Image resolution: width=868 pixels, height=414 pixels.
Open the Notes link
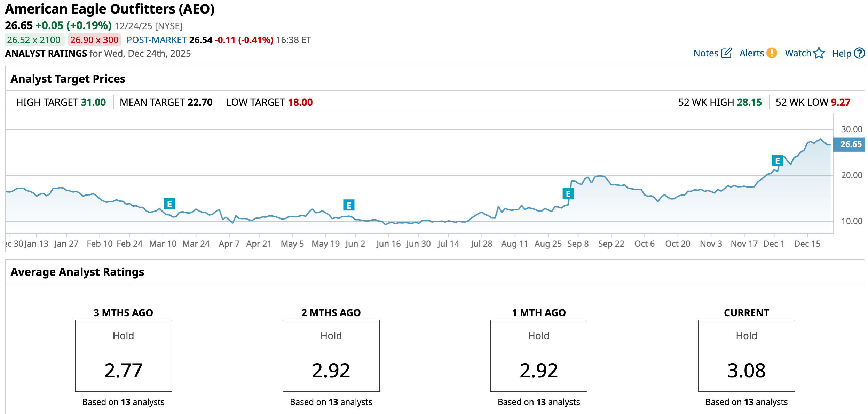[705, 53]
